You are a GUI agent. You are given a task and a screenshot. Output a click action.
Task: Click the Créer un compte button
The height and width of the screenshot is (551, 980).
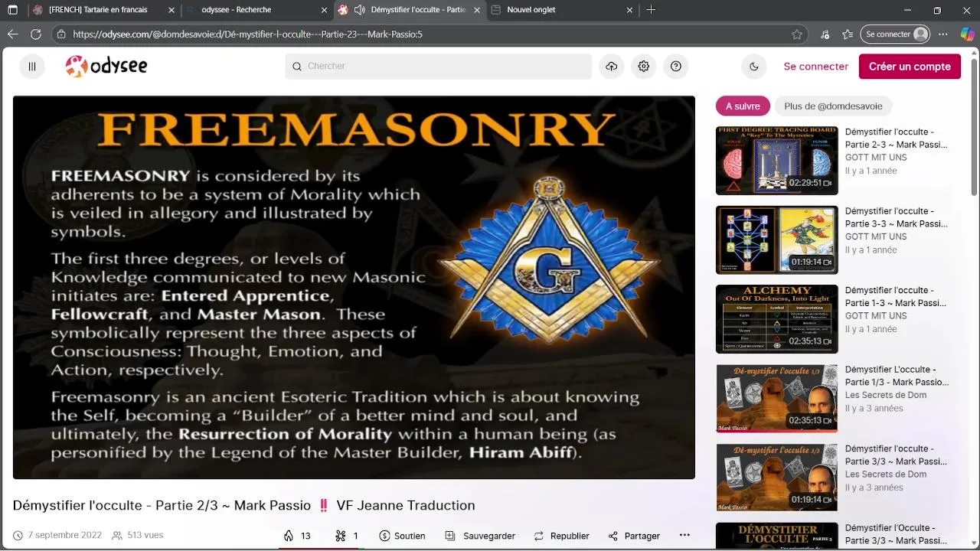[x=910, y=67]
